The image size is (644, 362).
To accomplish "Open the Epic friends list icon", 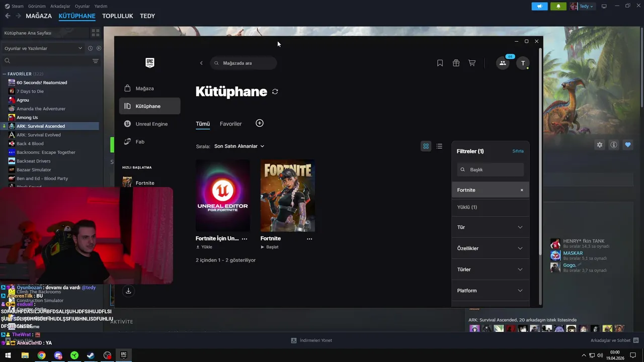I will [x=502, y=63].
